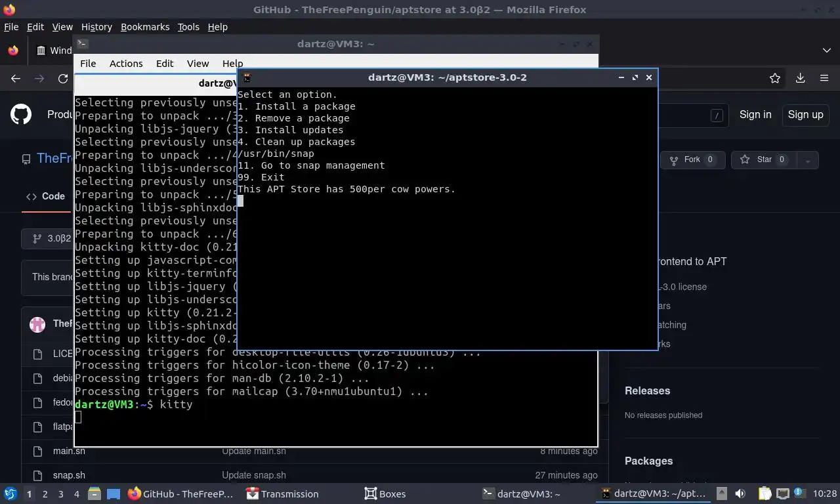
Task: Click show desktop panel icon
Action: (x=114, y=494)
